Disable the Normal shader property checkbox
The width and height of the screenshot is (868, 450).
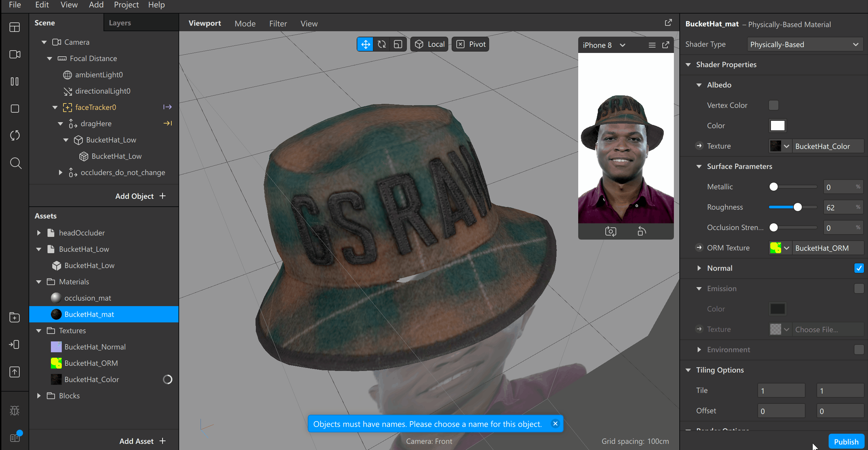point(859,268)
